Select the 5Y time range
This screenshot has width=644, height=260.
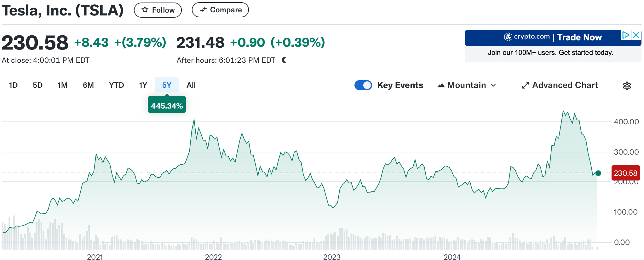(x=167, y=85)
